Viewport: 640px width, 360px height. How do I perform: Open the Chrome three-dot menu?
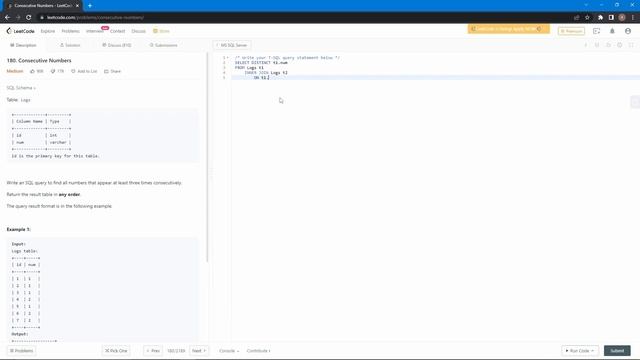633,18
